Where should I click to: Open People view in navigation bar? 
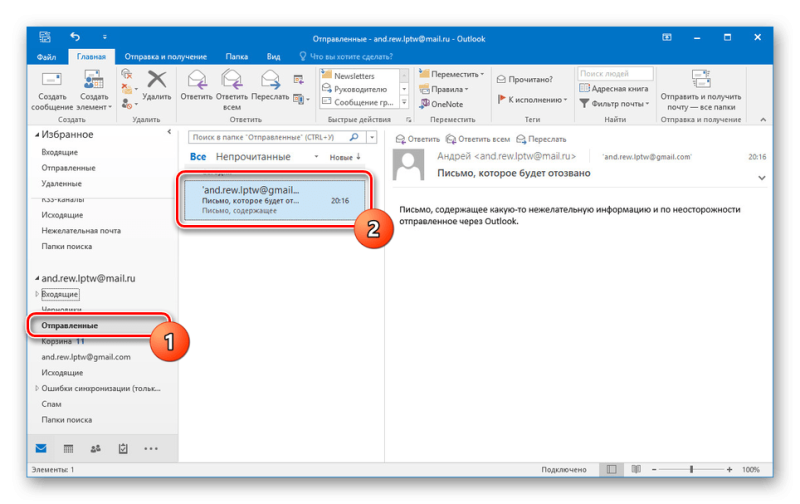(95, 448)
